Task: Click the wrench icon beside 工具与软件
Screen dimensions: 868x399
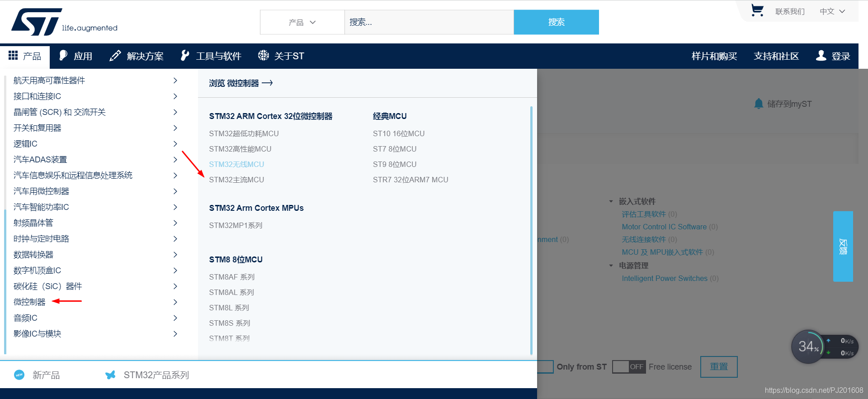Action: pyautogui.click(x=184, y=55)
